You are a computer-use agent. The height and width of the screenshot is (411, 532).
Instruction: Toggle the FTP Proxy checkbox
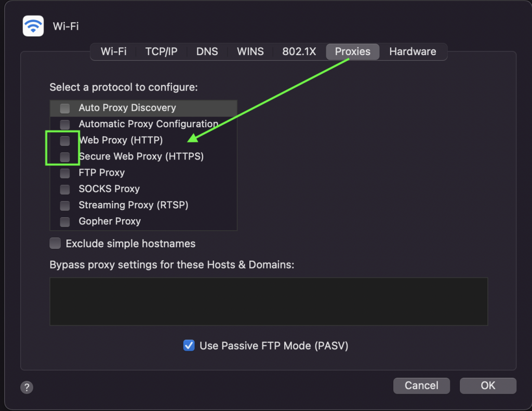[65, 173]
